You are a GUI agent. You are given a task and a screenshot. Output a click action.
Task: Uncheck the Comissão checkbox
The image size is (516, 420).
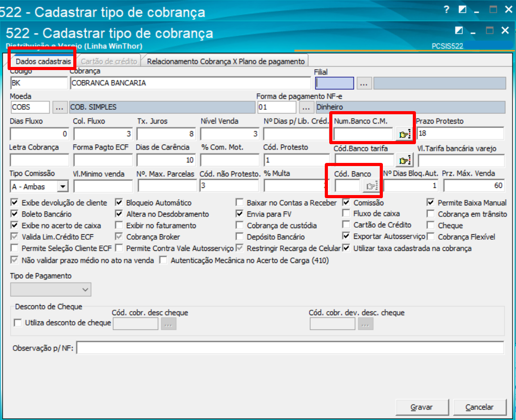coord(346,202)
